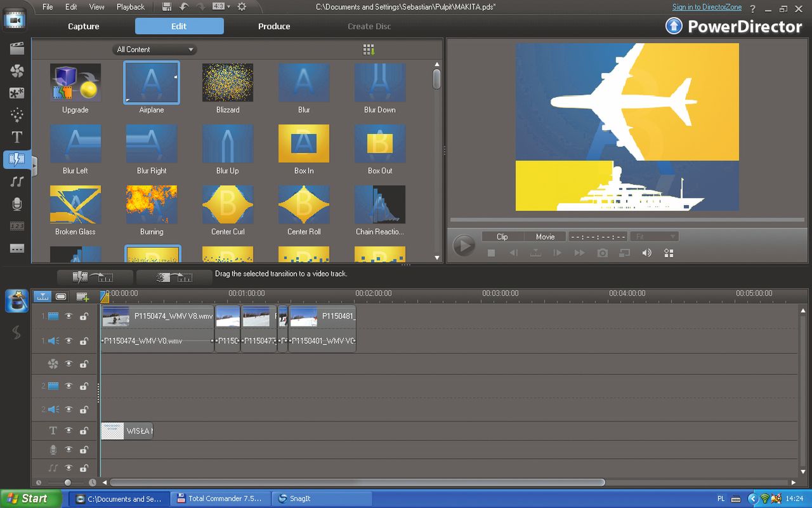This screenshot has height=508, width=812.
Task: Click the timeline horizontal scrollbar
Action: 358,483
